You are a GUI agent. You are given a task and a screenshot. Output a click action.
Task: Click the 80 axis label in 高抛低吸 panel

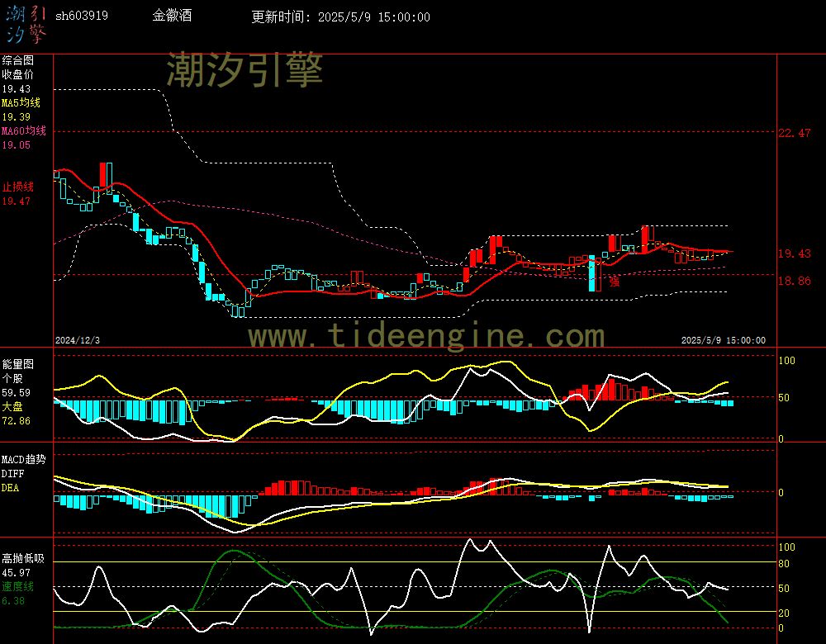point(784,563)
